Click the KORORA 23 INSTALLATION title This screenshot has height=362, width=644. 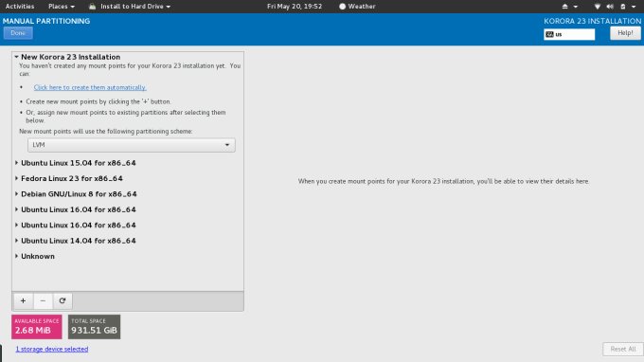point(592,21)
